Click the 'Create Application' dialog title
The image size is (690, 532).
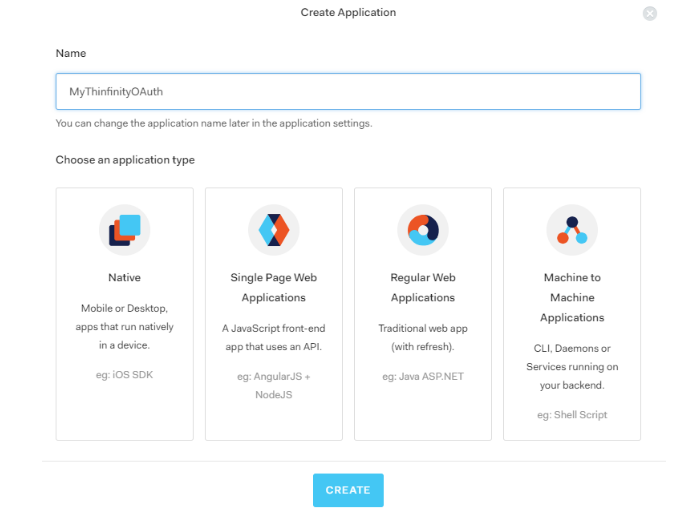coord(348,12)
